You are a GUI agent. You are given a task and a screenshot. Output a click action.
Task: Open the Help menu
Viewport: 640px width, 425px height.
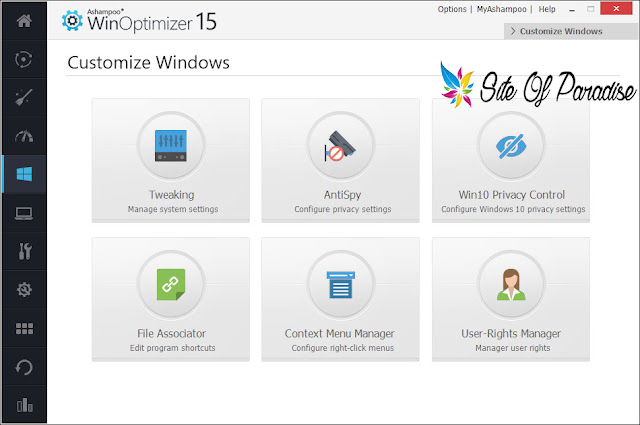point(547,9)
